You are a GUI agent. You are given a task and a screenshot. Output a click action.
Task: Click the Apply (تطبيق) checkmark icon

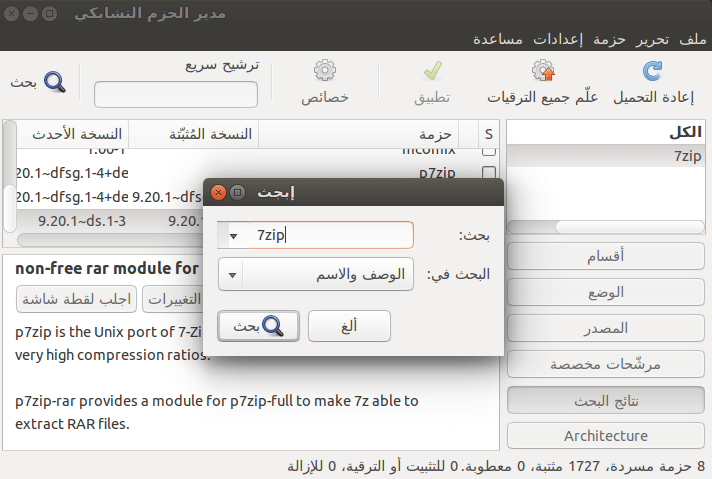click(432, 71)
